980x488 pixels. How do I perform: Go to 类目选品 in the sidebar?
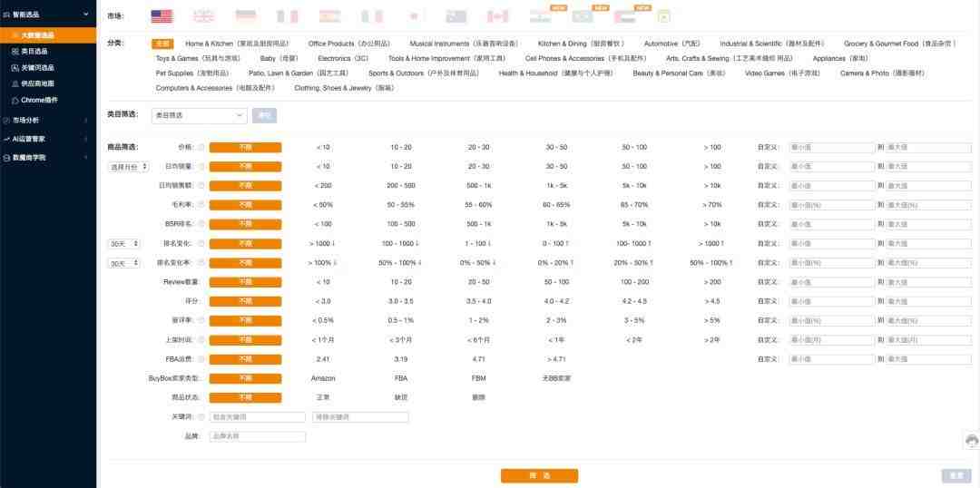pos(34,52)
